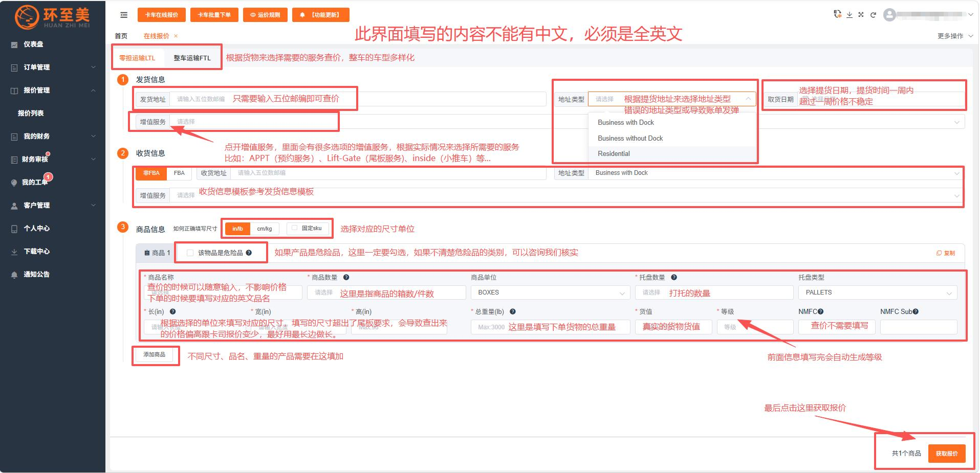
Task: Open the 托盘类型 PALLETS dropdown
Action: 878,292
